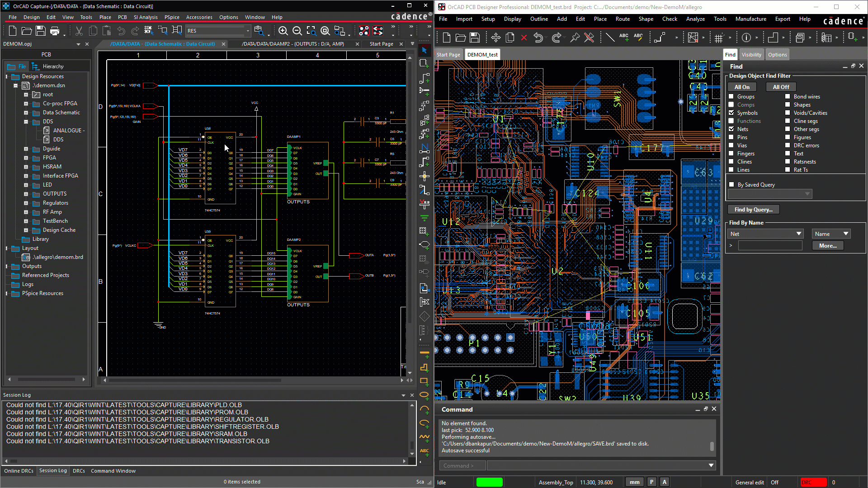The image size is (868, 488).
Task: Switch to the Options tab in PCB Designer
Action: point(777,55)
